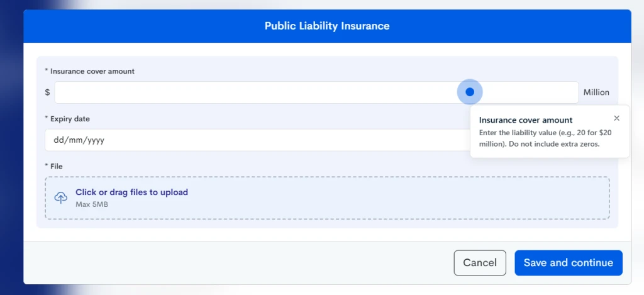644x295 pixels.
Task: Close the Insurance cover amount tooltip
Action: coord(616,118)
